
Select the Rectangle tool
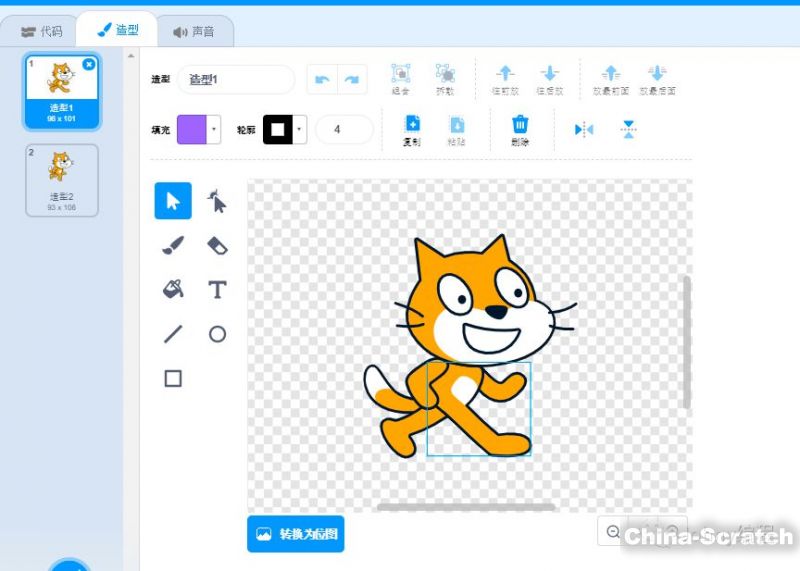[x=173, y=378]
